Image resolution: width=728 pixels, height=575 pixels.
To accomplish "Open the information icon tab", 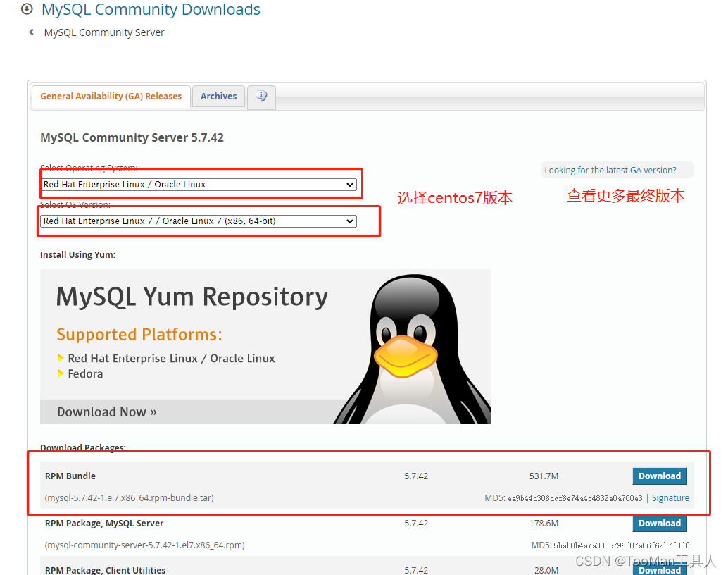I will coord(261,97).
